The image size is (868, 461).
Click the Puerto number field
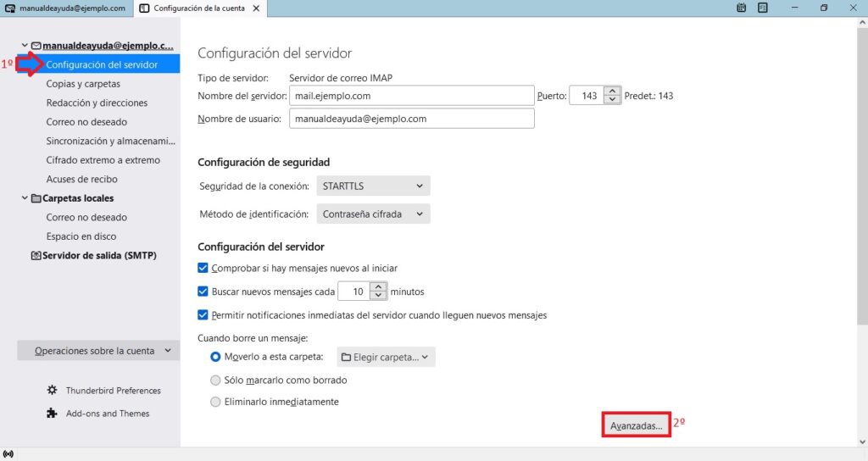pyautogui.click(x=587, y=96)
